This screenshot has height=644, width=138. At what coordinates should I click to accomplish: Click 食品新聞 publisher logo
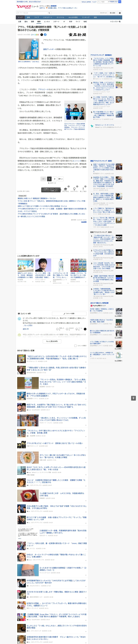(77, 35)
